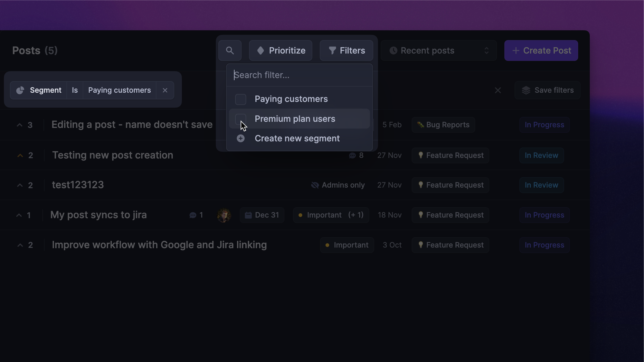Click the funnel icon on Filters button
This screenshot has width=644, height=362.
tap(332, 50)
